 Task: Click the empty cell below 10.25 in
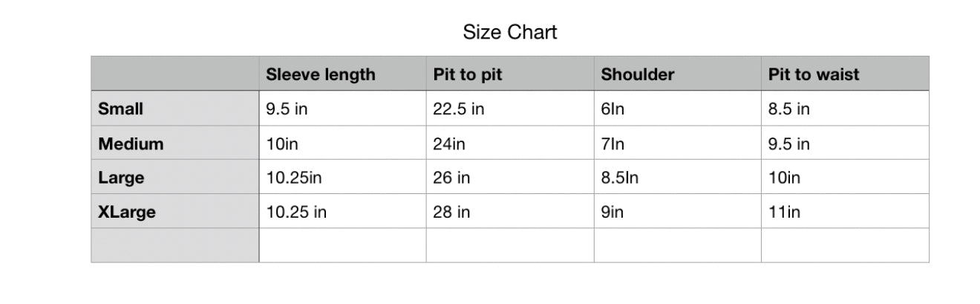click(x=342, y=245)
